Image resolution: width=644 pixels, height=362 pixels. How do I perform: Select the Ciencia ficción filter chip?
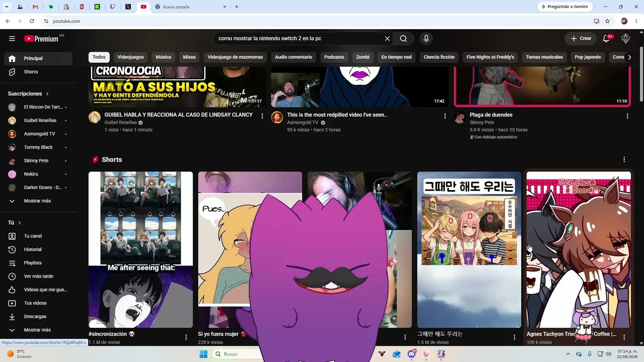click(439, 57)
